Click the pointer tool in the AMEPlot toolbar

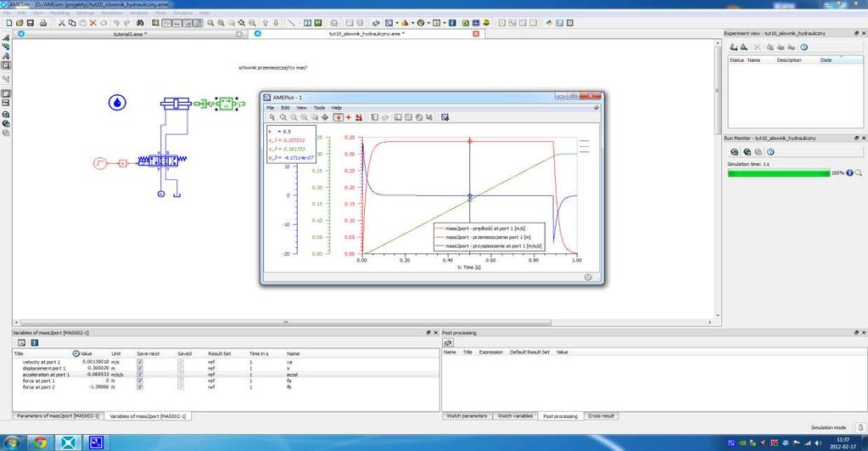click(x=272, y=117)
